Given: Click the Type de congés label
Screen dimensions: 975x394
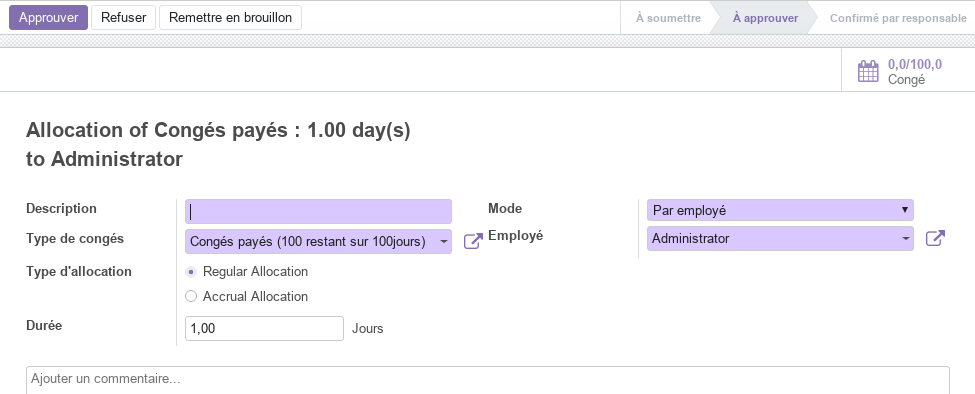Looking at the screenshot, I should click(x=75, y=239).
